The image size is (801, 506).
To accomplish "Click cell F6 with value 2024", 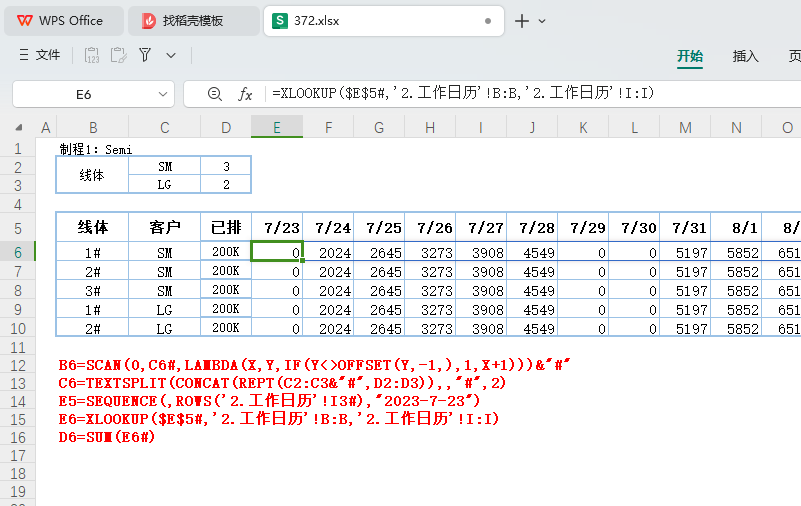I will point(328,252).
